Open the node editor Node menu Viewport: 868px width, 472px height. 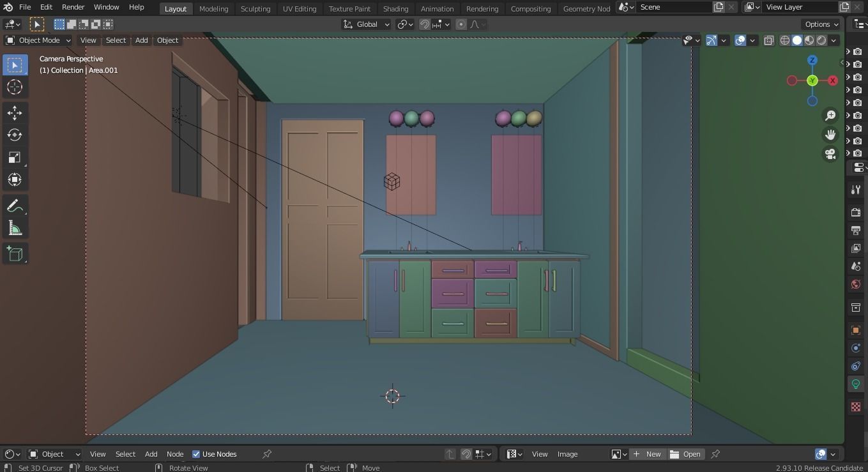[x=175, y=454]
